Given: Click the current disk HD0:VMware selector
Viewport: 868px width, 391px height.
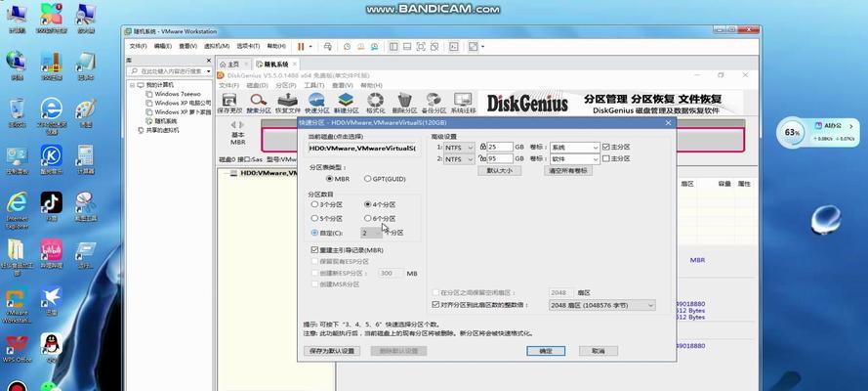Looking at the screenshot, I should (363, 149).
